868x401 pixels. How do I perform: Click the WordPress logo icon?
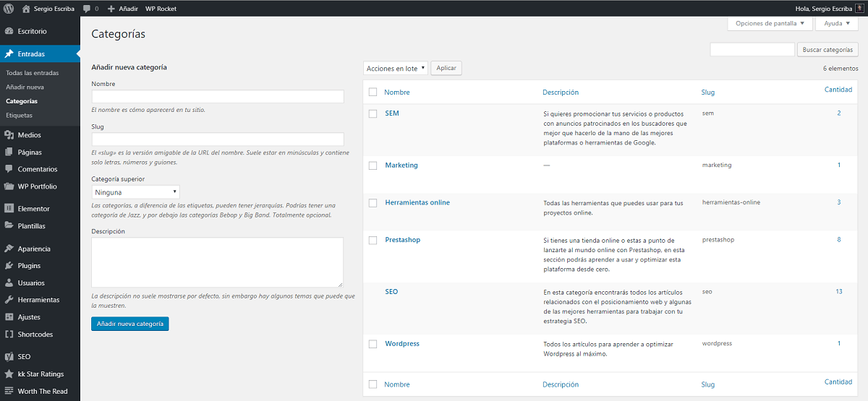pos(9,9)
